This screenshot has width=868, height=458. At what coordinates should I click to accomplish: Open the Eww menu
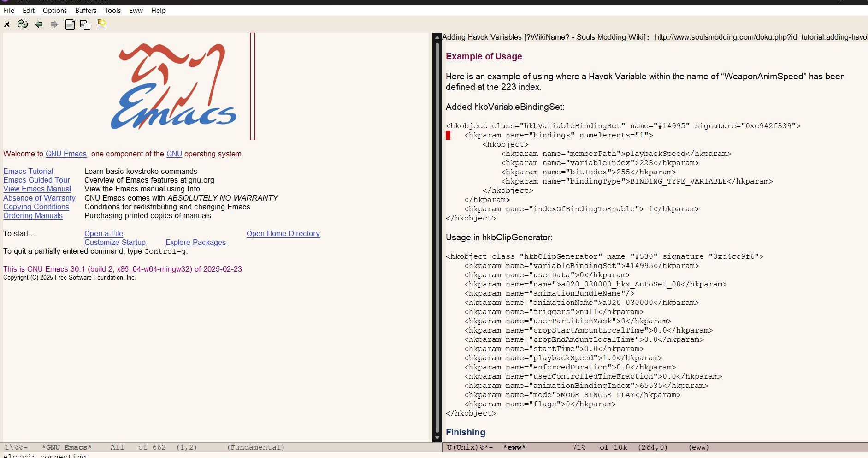(x=136, y=10)
